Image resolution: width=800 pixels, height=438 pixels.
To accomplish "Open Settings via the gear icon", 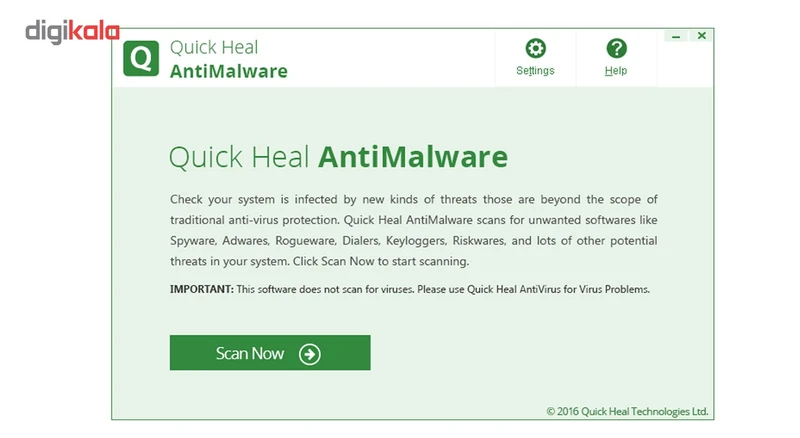I will [535, 48].
